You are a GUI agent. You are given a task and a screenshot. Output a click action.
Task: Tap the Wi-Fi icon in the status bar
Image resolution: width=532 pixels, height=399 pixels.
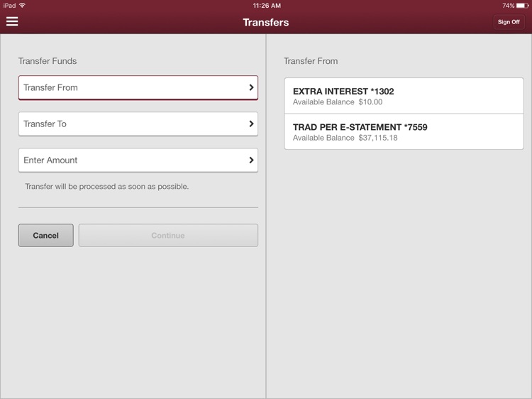tap(23, 6)
